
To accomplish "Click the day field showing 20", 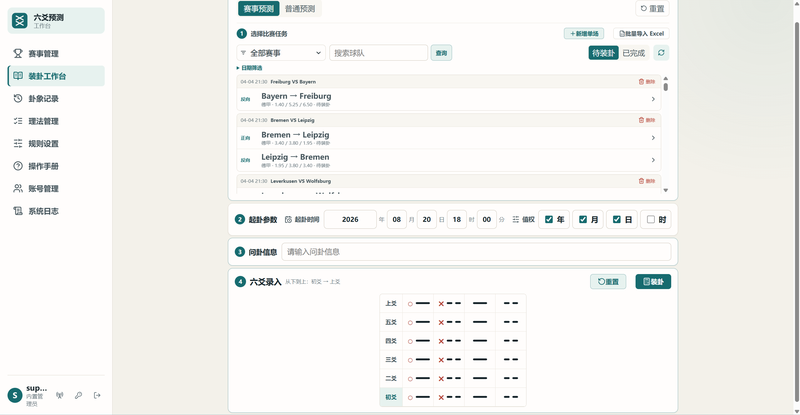I will point(427,219).
